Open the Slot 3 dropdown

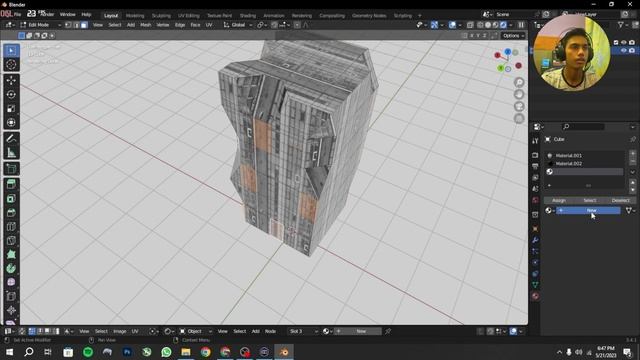click(x=303, y=331)
